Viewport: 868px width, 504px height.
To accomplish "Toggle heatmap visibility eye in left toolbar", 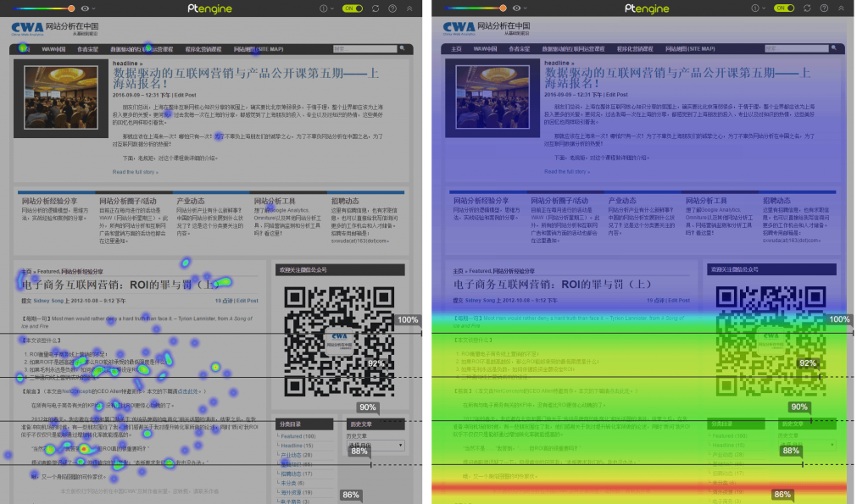I will [85, 8].
